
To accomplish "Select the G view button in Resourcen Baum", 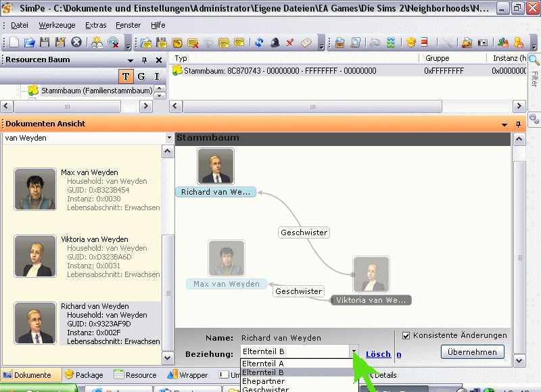I will 141,76.
